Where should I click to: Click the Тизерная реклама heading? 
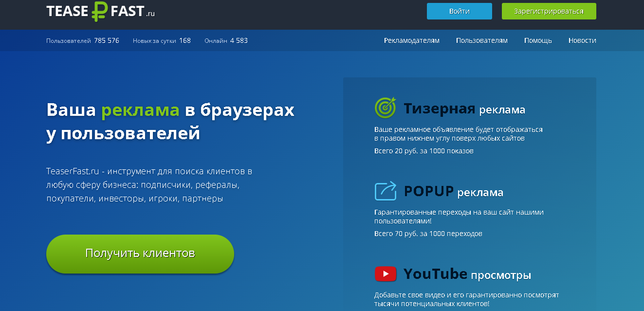click(x=464, y=109)
